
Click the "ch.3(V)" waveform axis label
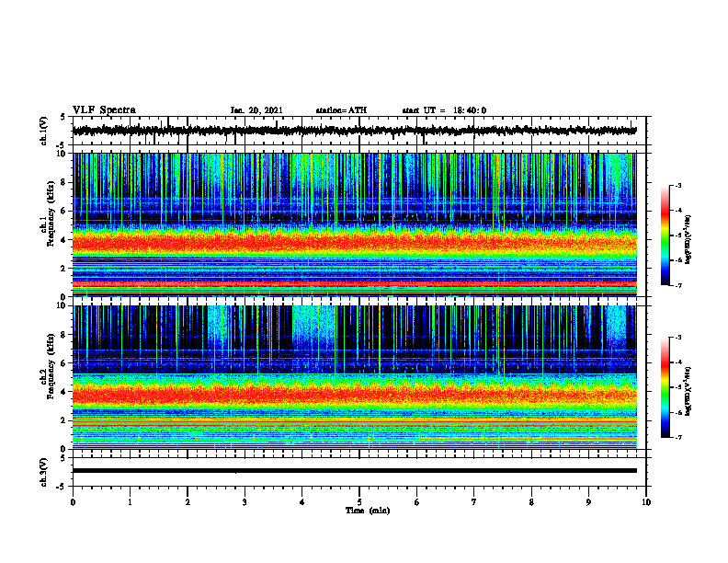(x=44, y=473)
